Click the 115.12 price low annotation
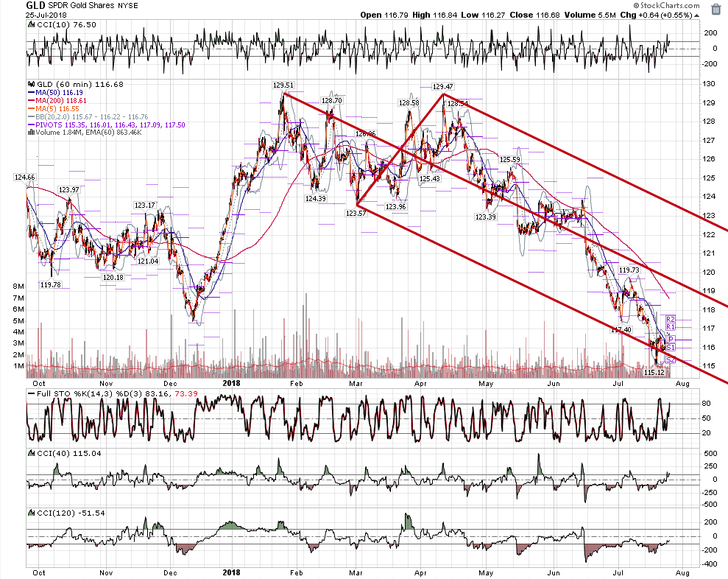This screenshot has height=579, width=728. tap(654, 372)
